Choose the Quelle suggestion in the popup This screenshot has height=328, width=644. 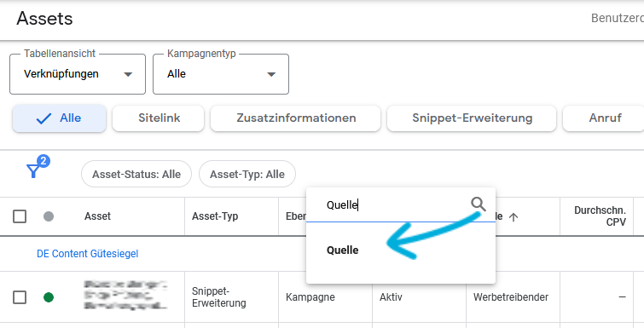(343, 250)
